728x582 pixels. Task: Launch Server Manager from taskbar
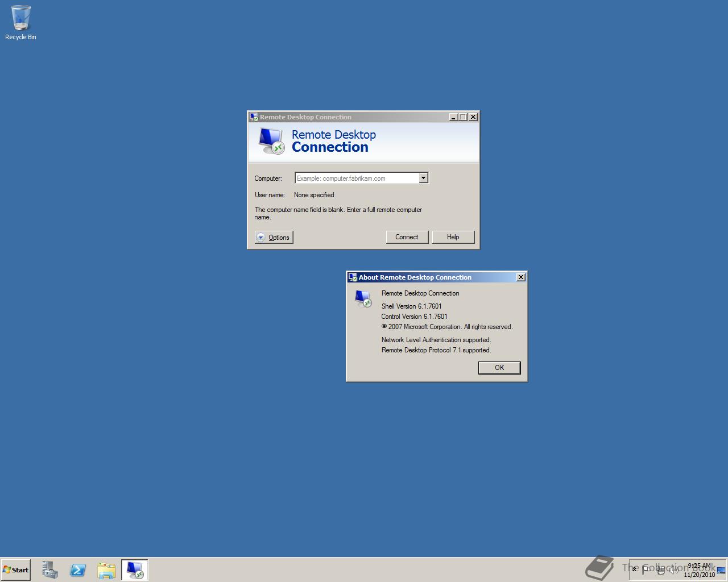point(50,570)
